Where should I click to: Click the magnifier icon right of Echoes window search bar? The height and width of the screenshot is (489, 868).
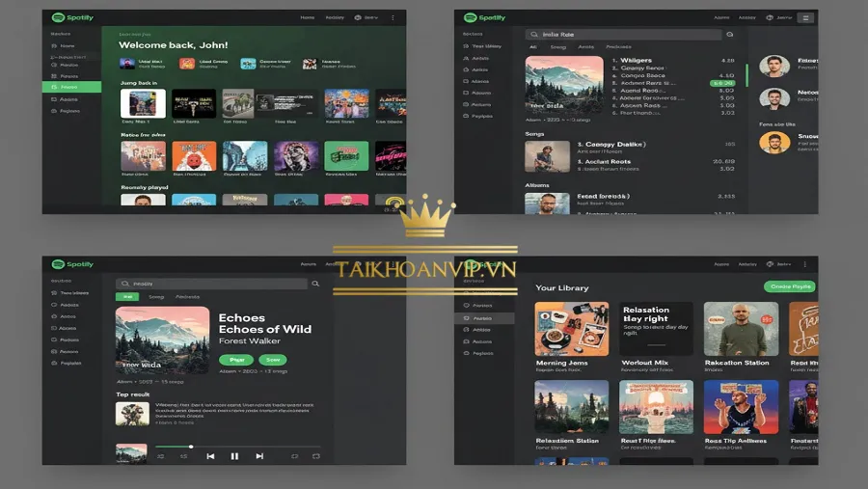click(x=315, y=284)
